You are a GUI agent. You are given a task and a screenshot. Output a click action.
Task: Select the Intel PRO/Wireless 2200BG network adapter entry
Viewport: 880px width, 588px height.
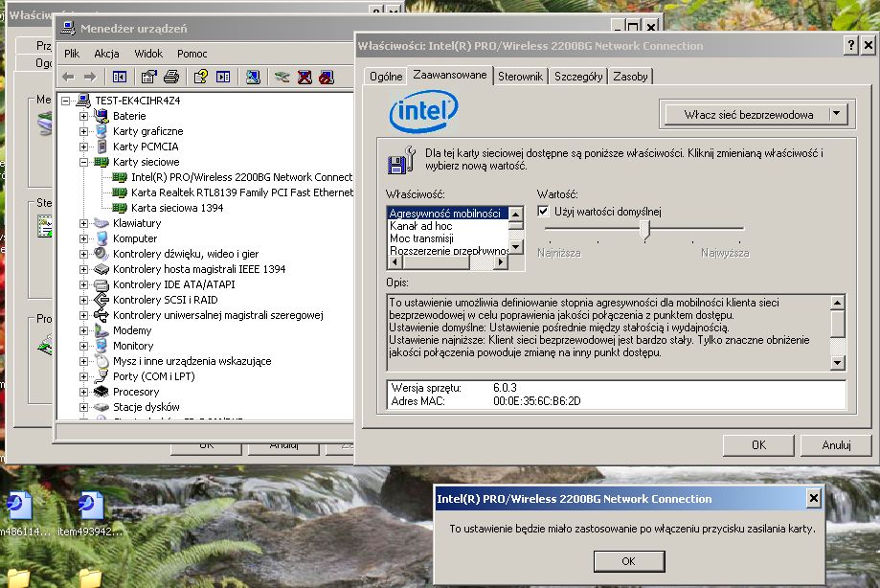pyautogui.click(x=236, y=177)
